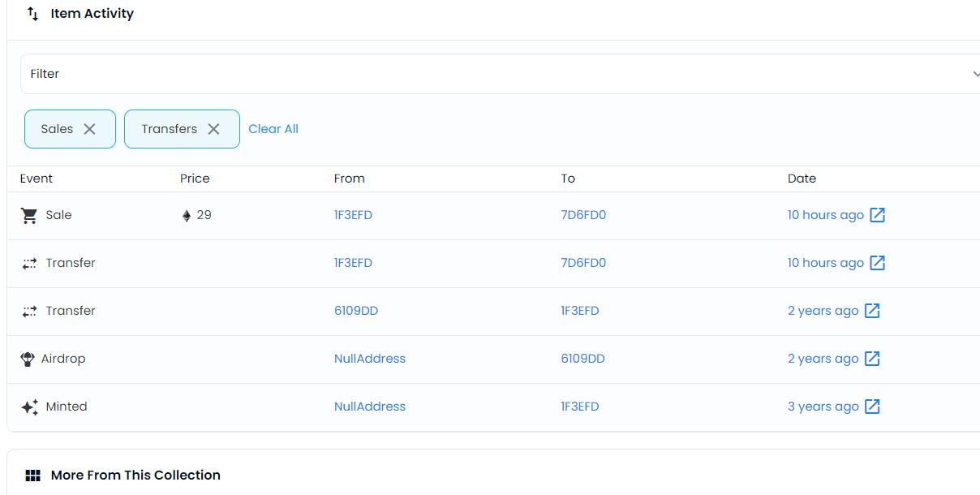Remove the Transfers filter chip
Viewport: 980px width, 495px height.
(213, 129)
